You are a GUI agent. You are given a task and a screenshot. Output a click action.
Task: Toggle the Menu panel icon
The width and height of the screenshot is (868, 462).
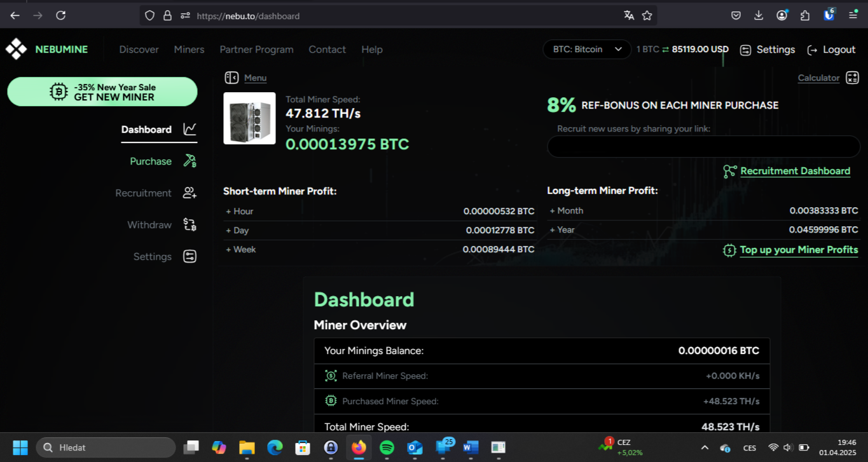231,78
